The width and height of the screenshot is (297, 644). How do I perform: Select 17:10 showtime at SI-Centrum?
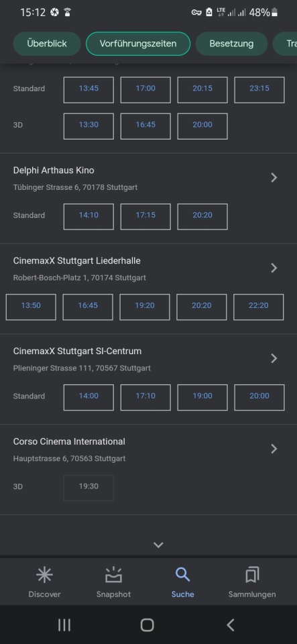coord(145,397)
